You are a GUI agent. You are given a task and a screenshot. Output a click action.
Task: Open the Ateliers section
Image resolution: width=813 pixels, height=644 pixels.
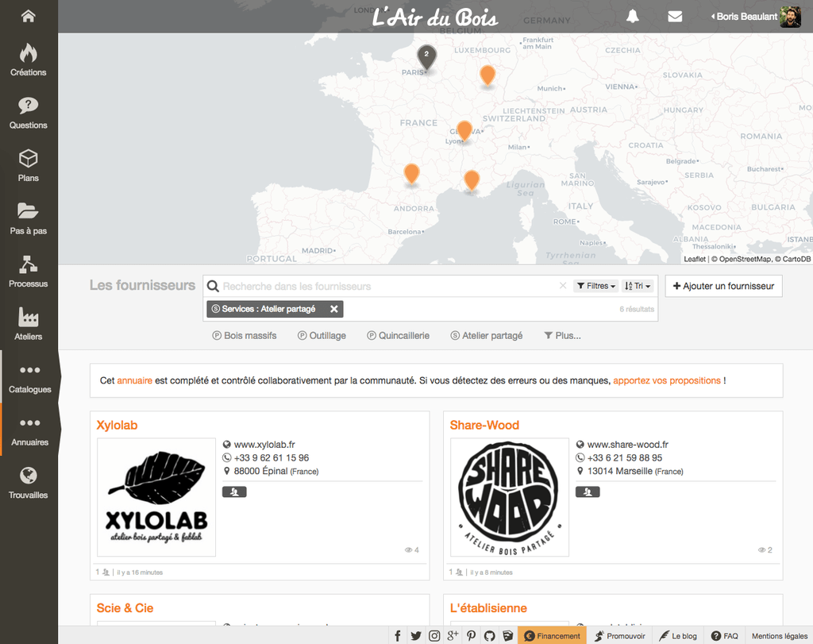[x=29, y=324]
